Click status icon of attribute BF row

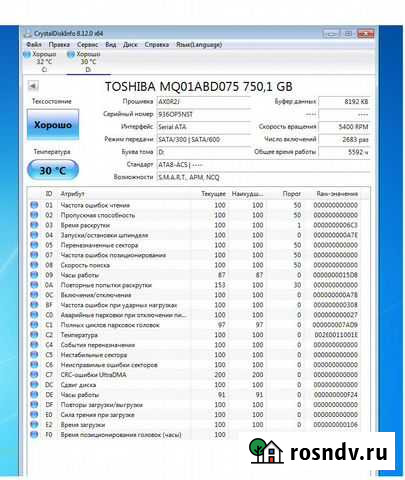tap(34, 305)
